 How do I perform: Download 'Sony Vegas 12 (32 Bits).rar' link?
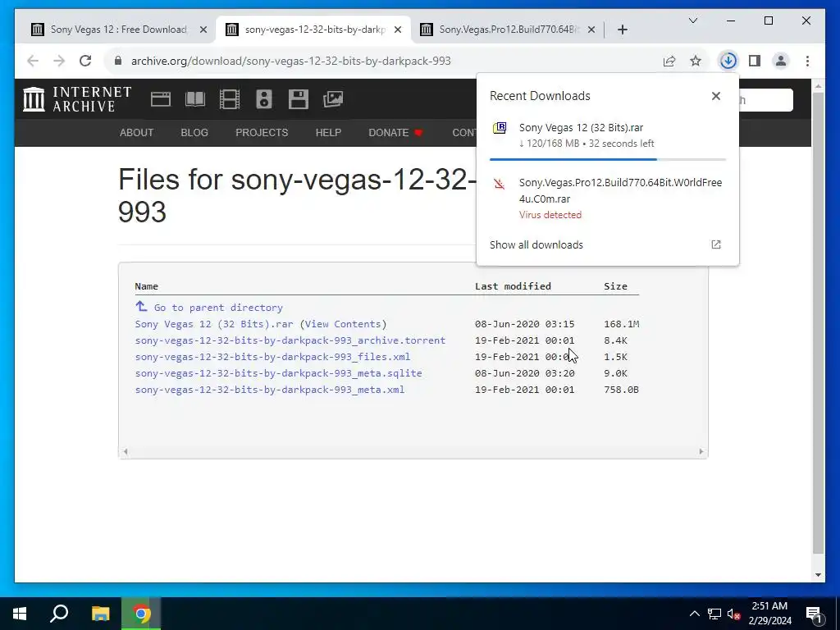tap(214, 324)
